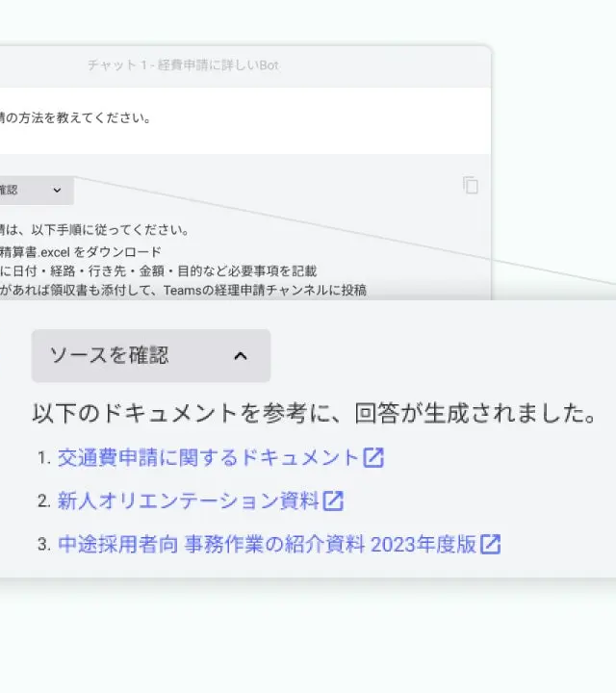Click the external link icon beside 新人オリエンテーション資料
The width and height of the screenshot is (616, 693).
pyautogui.click(x=333, y=500)
